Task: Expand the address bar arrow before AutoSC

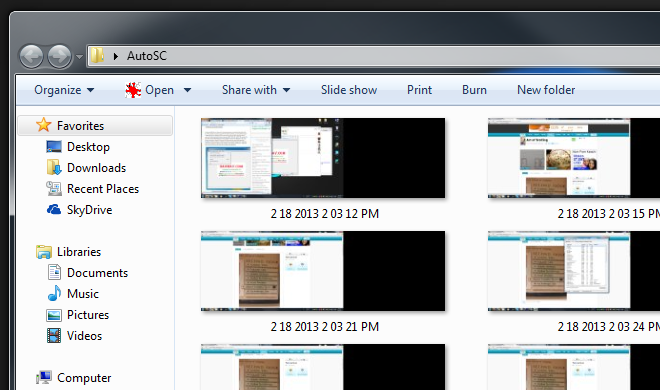Action: pos(116,56)
